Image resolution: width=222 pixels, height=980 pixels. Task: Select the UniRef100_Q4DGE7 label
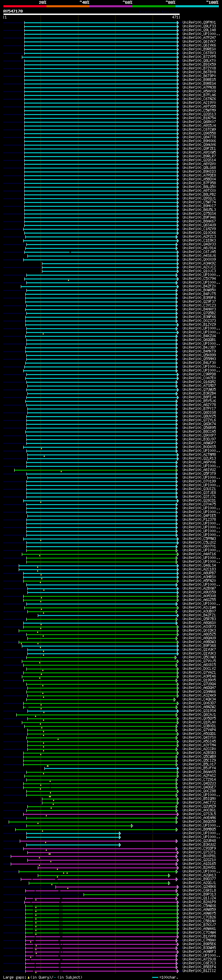tap(199, 787)
